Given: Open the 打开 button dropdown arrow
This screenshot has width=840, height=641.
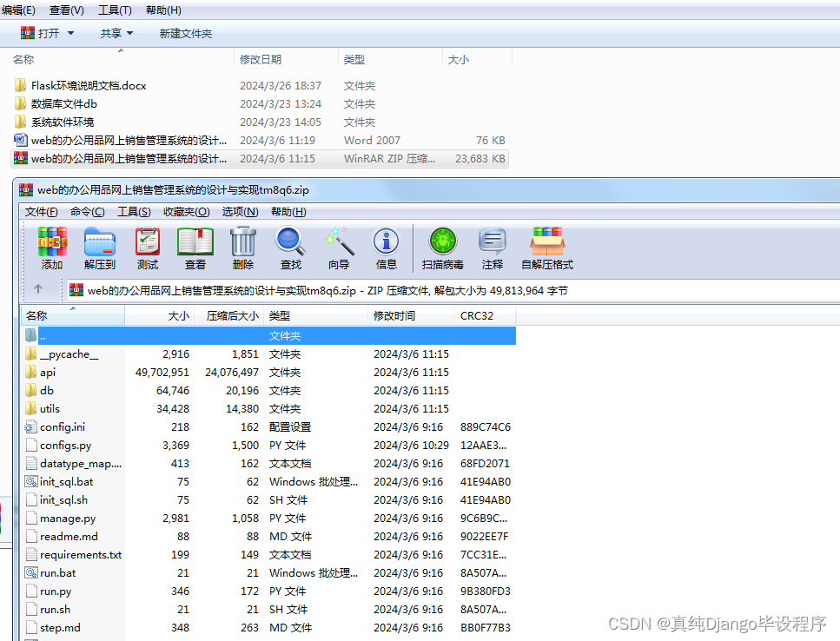Looking at the screenshot, I should coord(69,32).
